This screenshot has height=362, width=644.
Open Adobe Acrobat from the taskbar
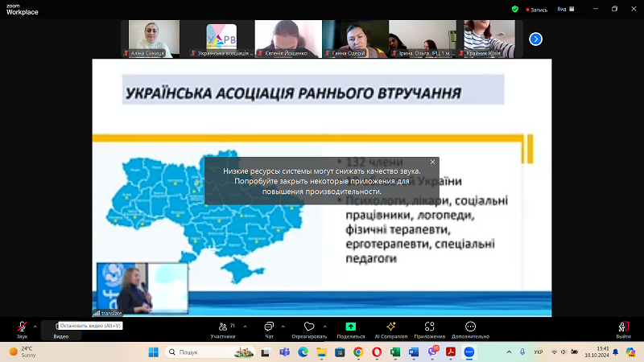[x=451, y=352]
